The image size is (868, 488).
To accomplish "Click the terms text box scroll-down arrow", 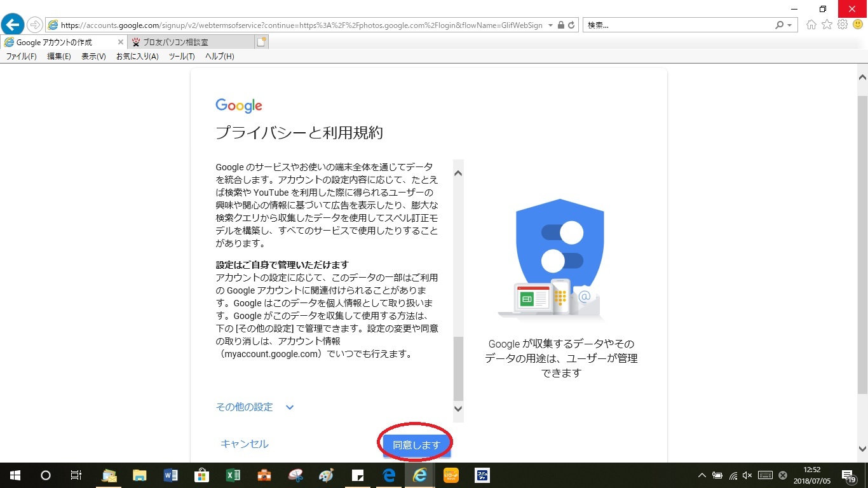I will [x=458, y=409].
